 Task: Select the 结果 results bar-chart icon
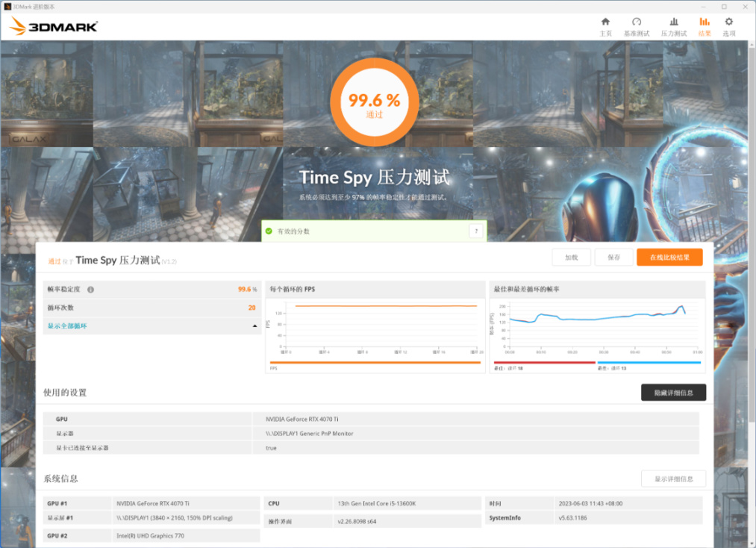[705, 22]
